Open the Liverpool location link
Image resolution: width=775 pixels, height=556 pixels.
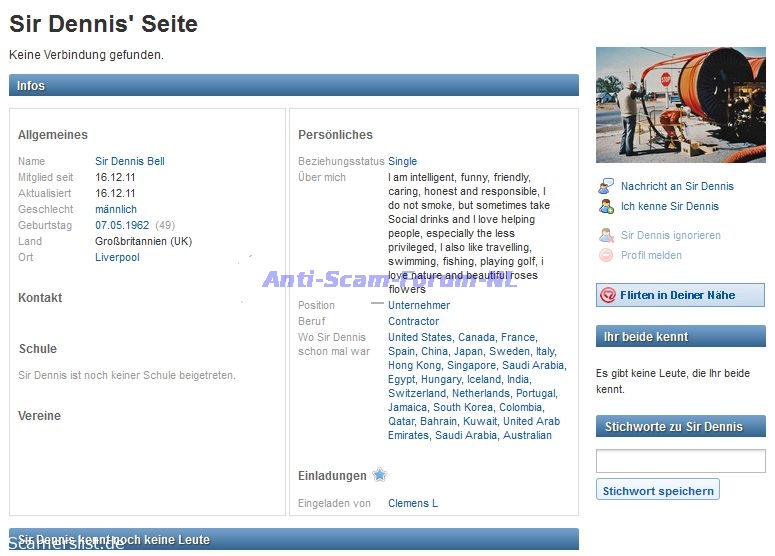coord(117,257)
